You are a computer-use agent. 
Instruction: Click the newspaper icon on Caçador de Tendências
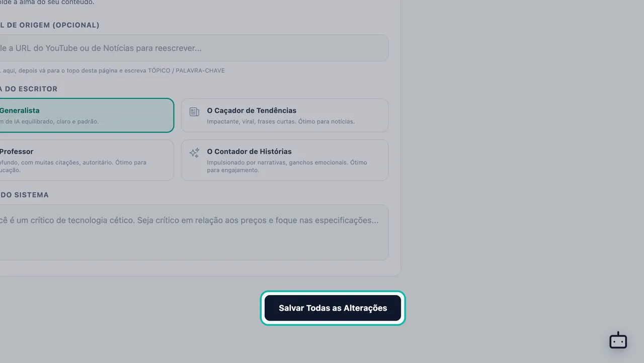[194, 112]
